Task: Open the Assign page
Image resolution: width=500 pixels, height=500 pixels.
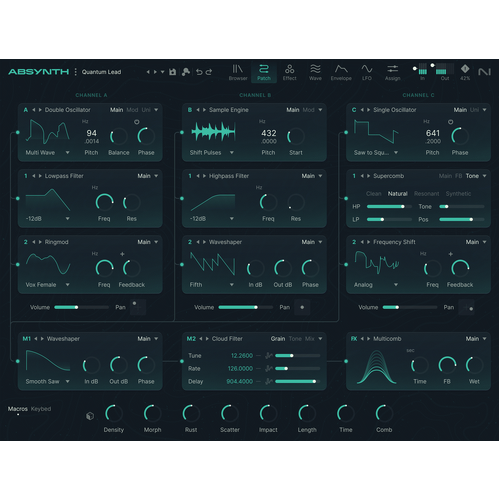Action: [x=392, y=72]
